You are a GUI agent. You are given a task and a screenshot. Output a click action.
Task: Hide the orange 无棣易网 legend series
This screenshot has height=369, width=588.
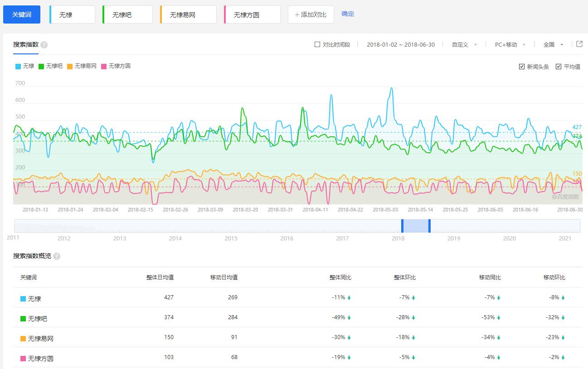(82, 66)
